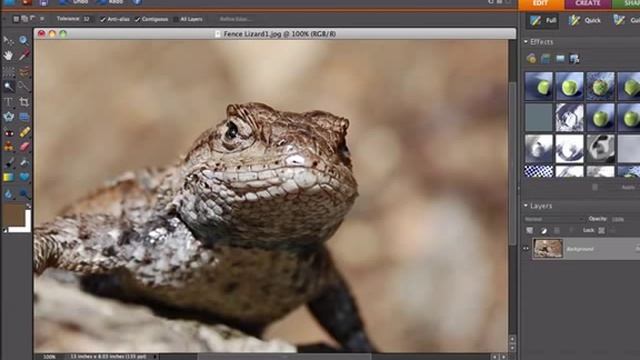
Task: Select the Paint Bucket tool
Action: click(x=24, y=162)
